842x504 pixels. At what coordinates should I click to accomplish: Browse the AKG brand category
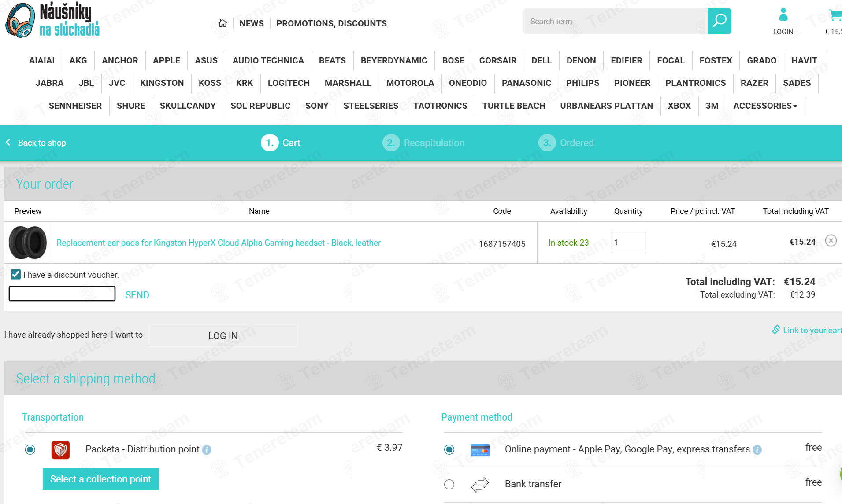click(78, 60)
